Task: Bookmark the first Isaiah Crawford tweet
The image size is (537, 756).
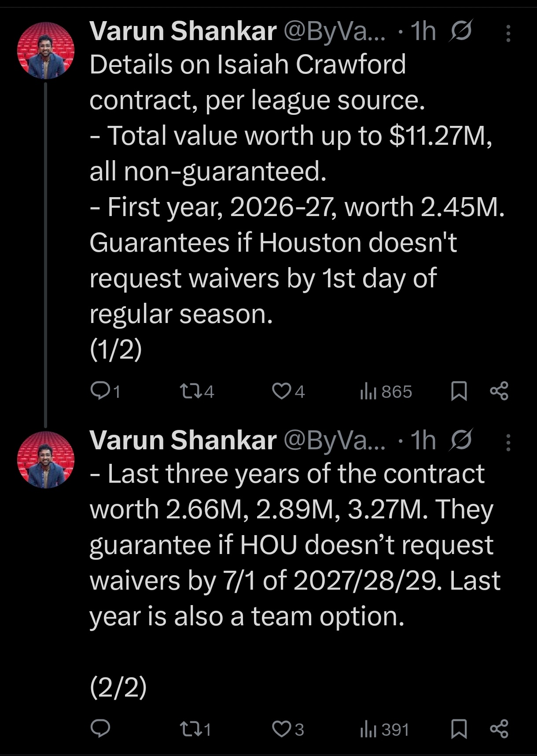Action: (459, 391)
